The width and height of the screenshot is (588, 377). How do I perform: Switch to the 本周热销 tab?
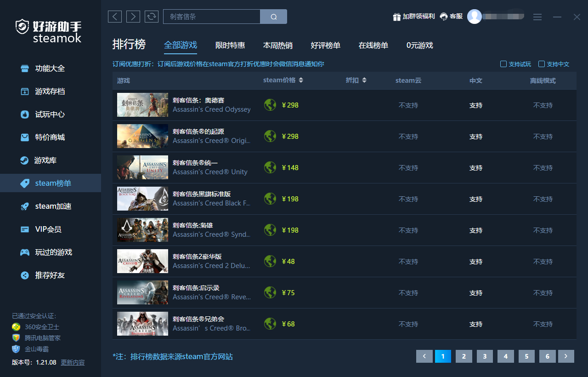coord(278,46)
